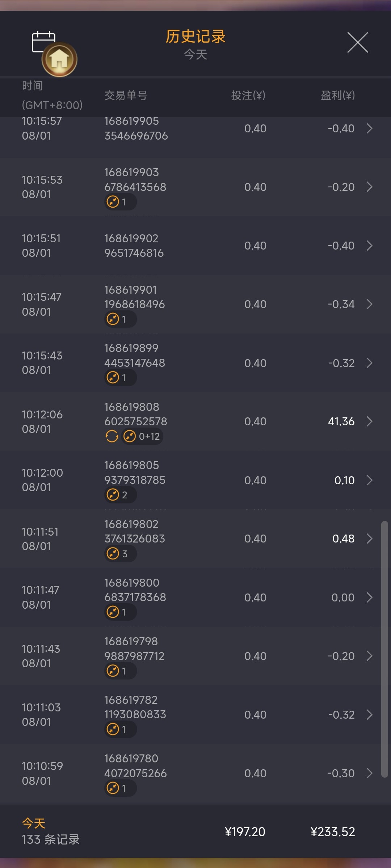Expand the 0.00 profit record at 10:11:47
The image size is (391, 868).
tap(369, 597)
